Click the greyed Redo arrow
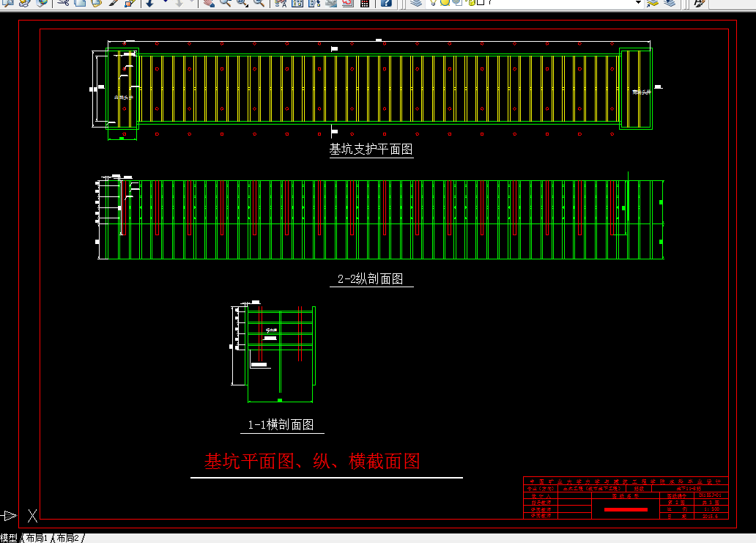 coord(179,2)
